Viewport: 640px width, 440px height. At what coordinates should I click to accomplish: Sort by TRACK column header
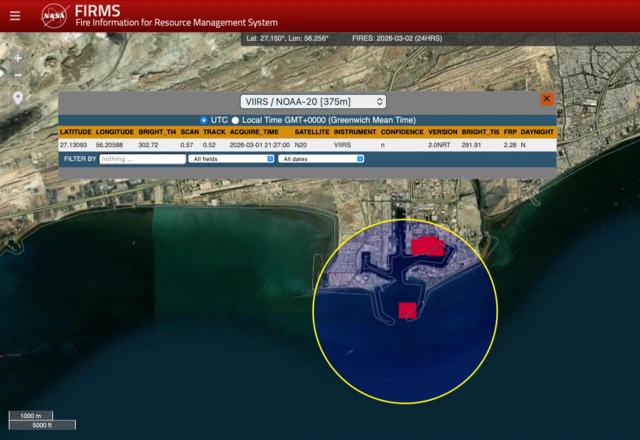point(214,132)
